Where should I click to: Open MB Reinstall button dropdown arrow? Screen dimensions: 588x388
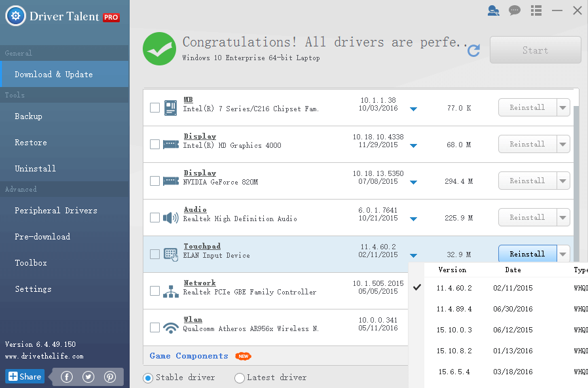(563, 107)
